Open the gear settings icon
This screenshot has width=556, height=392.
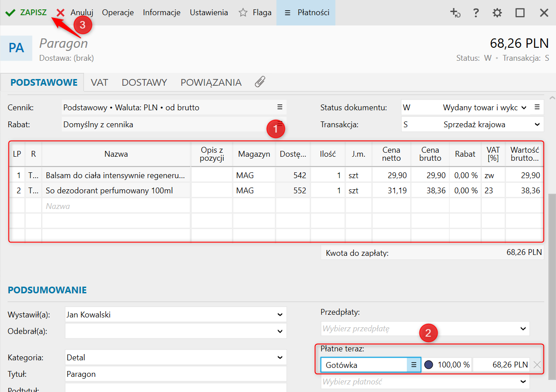497,13
